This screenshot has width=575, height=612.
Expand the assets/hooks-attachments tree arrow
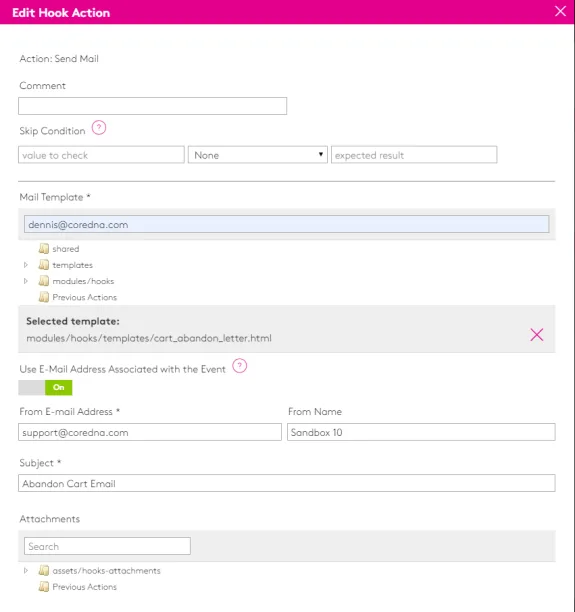(26, 571)
